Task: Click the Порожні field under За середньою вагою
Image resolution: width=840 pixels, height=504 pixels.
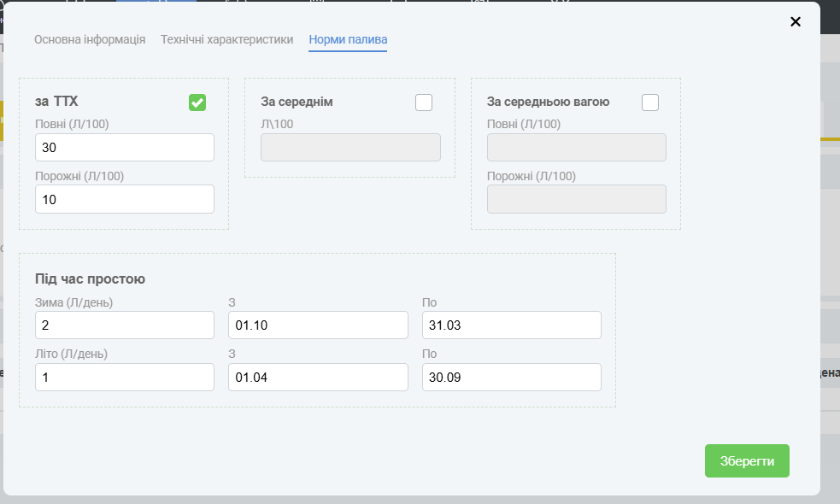Action: click(x=577, y=199)
